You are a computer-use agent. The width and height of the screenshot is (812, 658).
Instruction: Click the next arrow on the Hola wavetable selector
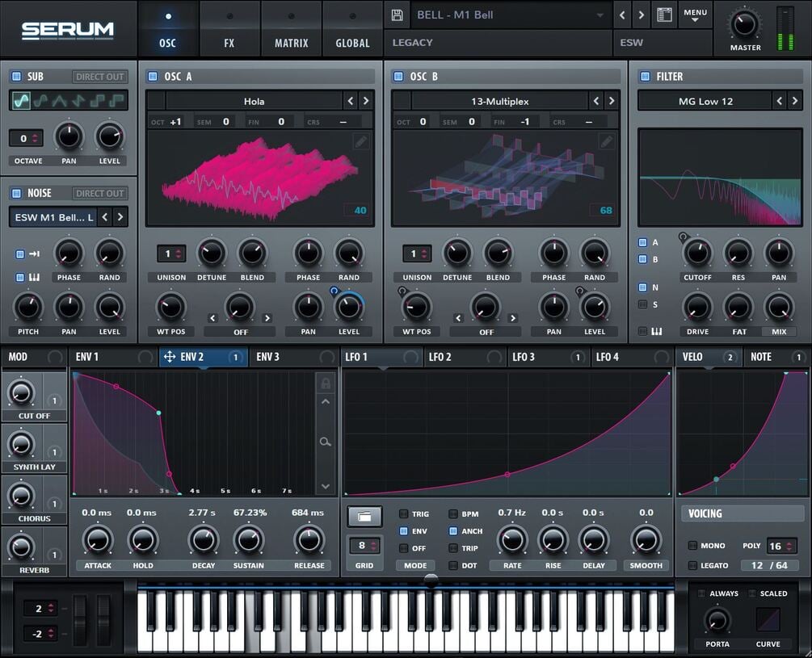click(364, 101)
